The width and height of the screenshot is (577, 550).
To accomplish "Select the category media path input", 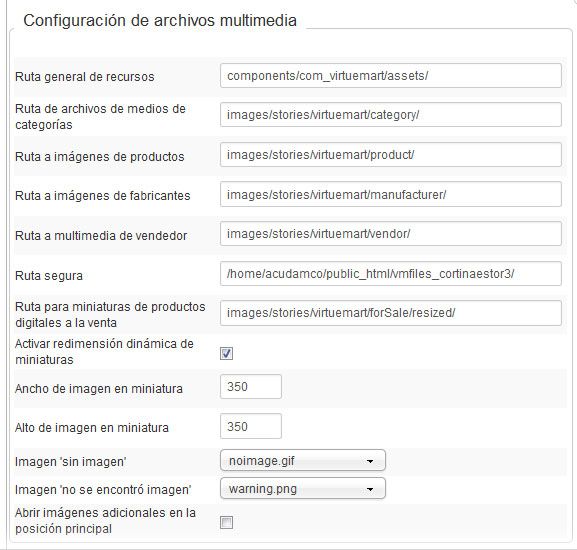I will tap(391, 115).
